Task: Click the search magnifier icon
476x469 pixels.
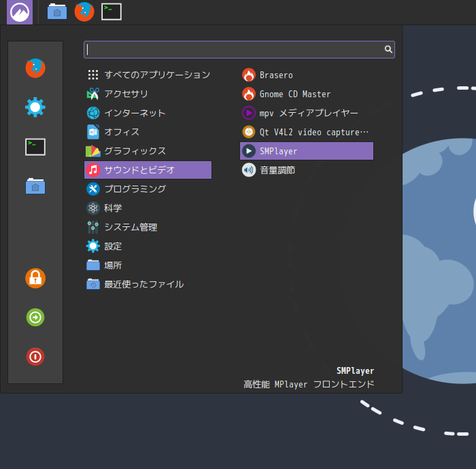Action: point(388,50)
